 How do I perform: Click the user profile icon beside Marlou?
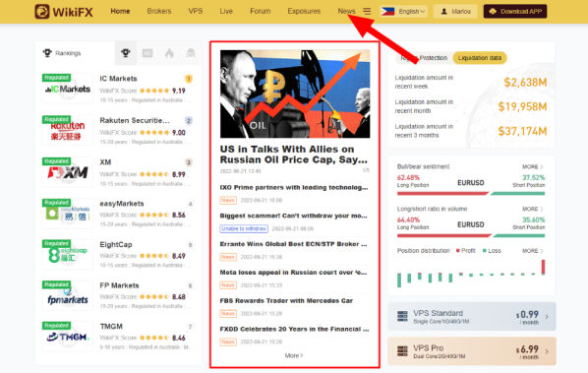444,12
